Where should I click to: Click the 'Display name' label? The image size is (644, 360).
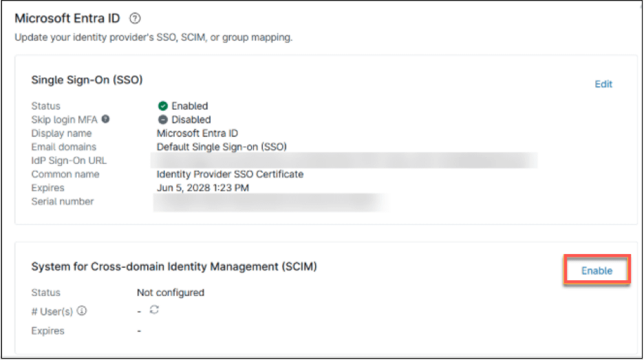tap(62, 133)
